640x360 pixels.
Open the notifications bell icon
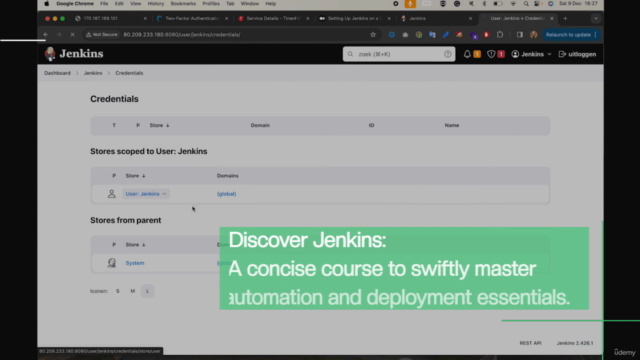pos(467,54)
